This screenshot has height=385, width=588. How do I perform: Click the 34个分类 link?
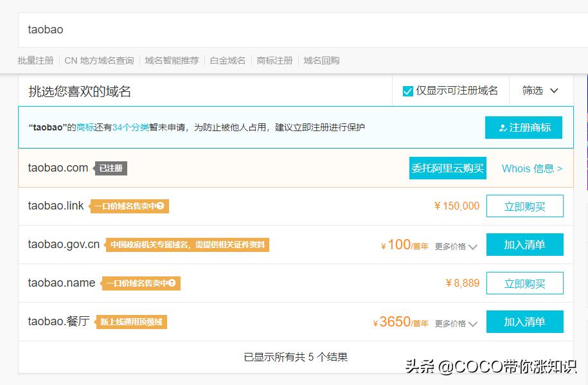tap(130, 127)
